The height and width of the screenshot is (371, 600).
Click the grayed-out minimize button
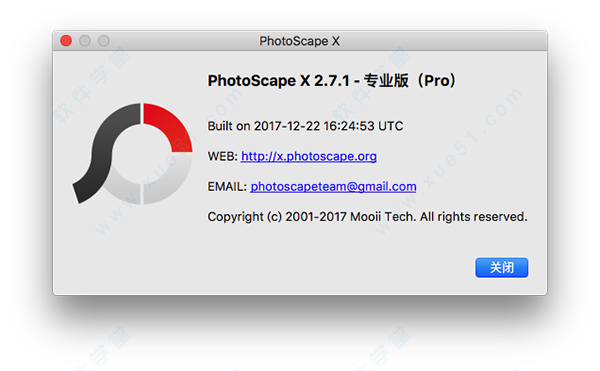[x=85, y=41]
